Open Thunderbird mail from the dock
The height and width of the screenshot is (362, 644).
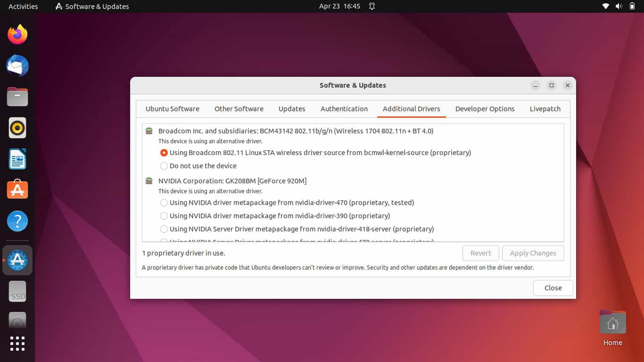pos(17,66)
